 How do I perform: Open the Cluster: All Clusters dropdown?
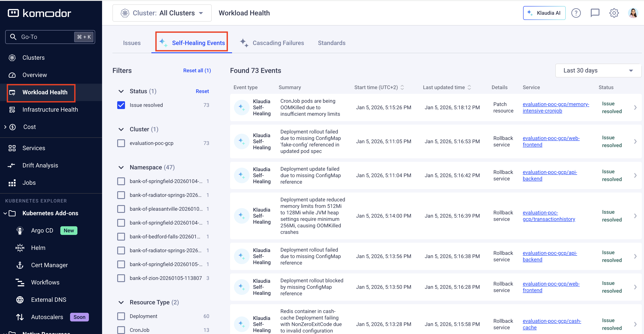(162, 13)
